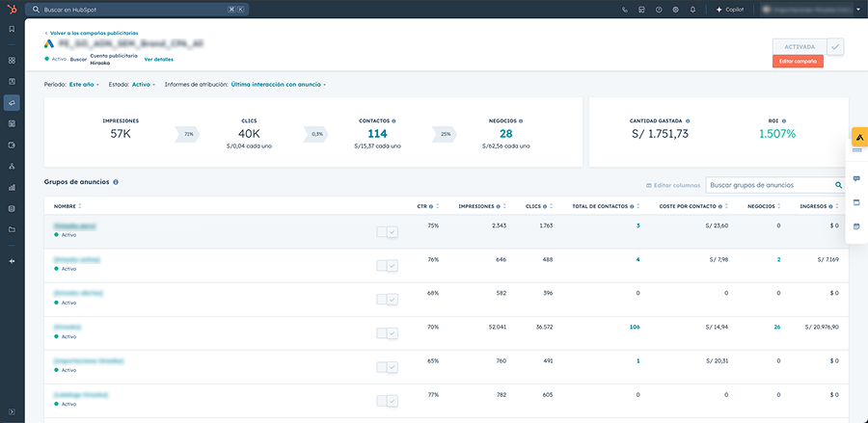Click the 'S/ 1.751,73' spent amount
This screenshot has height=423, width=868.
[x=660, y=133]
